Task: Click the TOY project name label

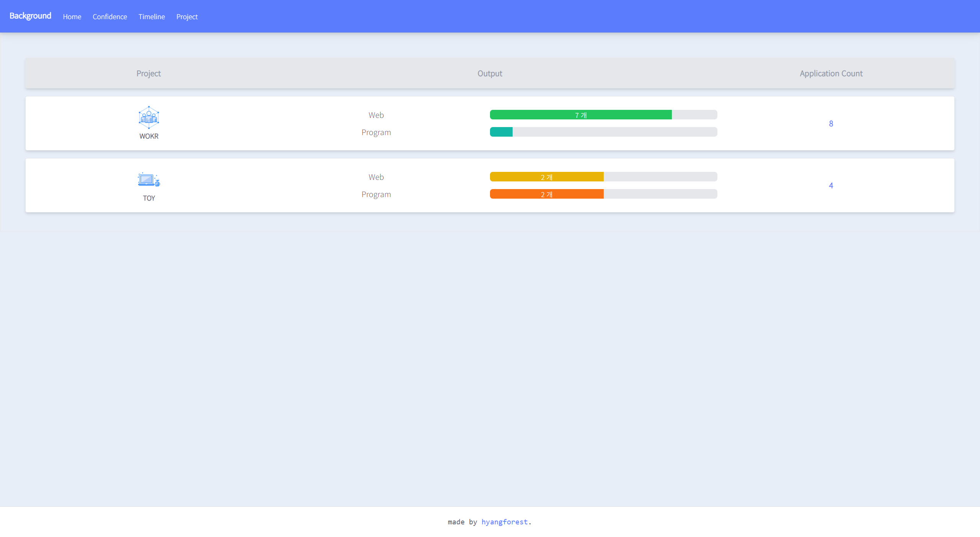Action: click(x=149, y=198)
